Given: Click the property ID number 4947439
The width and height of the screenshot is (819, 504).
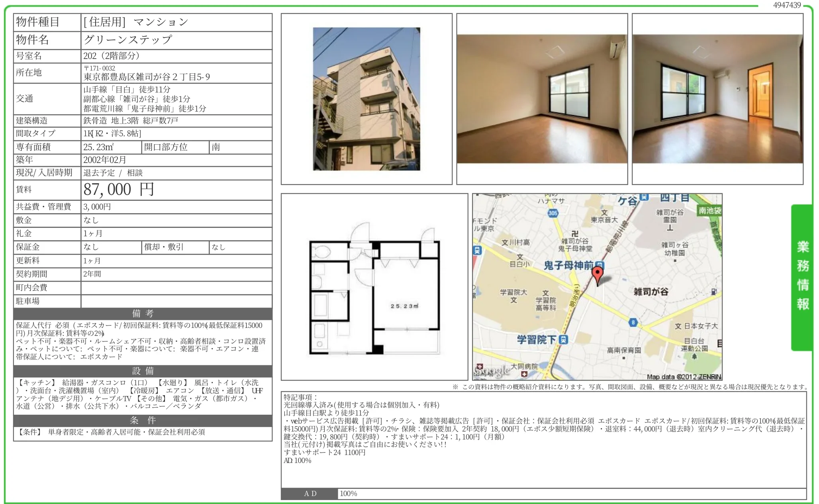Looking at the screenshot, I should click(786, 5).
